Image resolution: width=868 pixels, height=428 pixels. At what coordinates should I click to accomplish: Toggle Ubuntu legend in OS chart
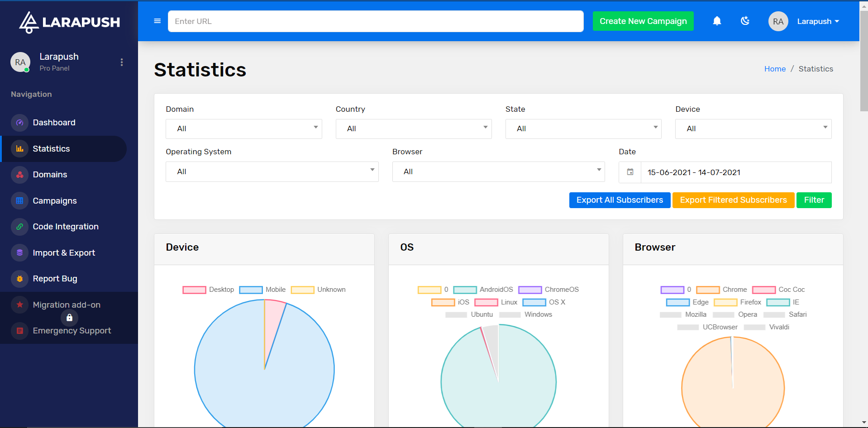tap(469, 314)
